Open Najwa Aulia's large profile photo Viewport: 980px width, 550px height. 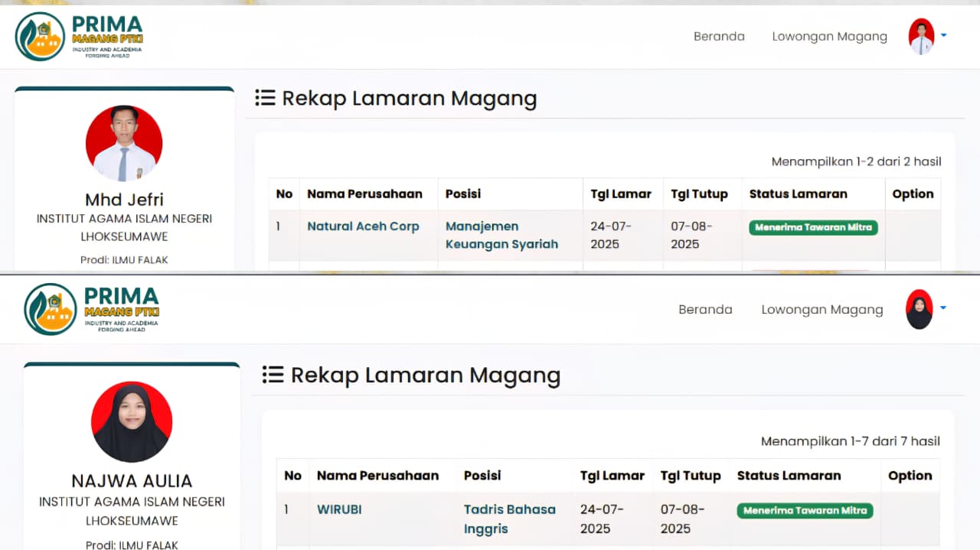(132, 421)
